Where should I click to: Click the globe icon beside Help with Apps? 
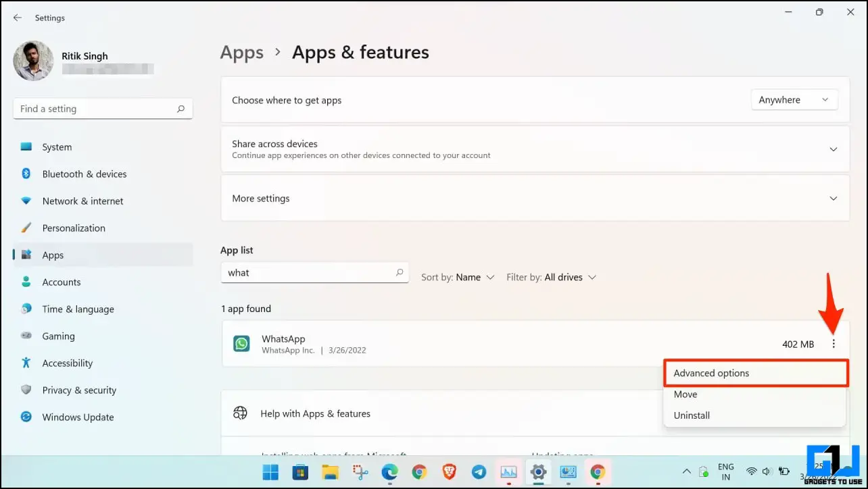point(240,413)
